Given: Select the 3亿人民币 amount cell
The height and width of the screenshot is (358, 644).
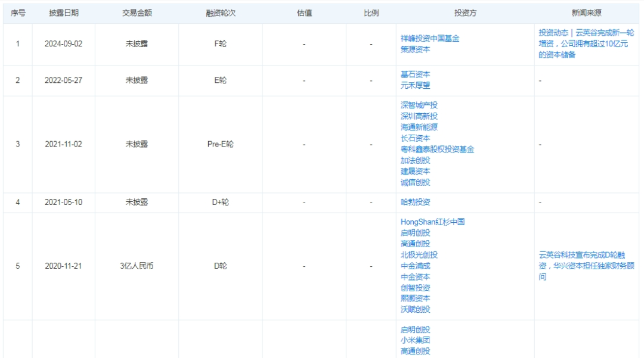Looking at the screenshot, I should click(137, 266).
